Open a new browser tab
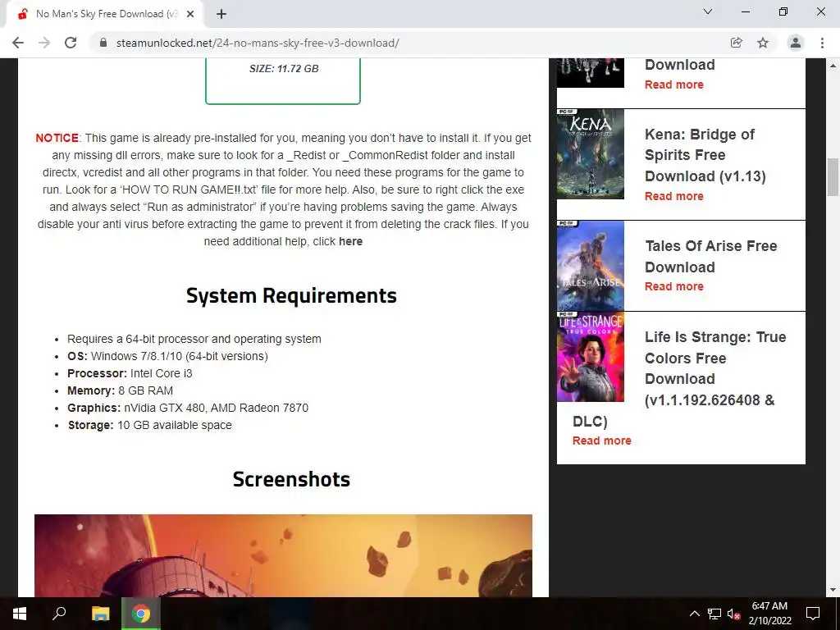The height and width of the screenshot is (630, 840). coord(221,14)
